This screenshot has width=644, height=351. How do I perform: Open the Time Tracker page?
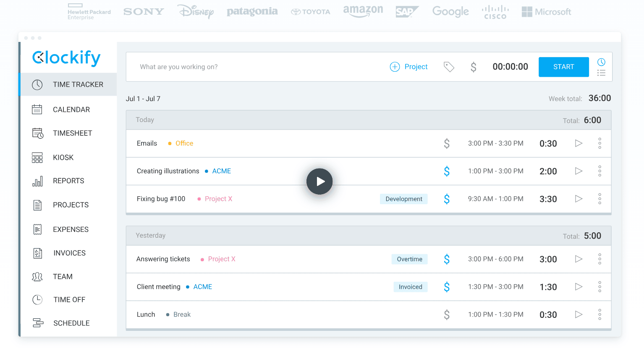(68, 84)
